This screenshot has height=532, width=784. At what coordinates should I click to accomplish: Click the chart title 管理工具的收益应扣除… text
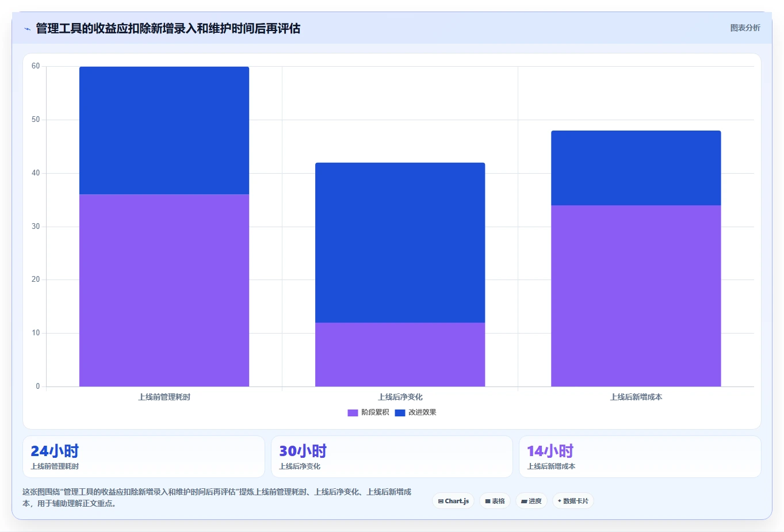click(168, 28)
